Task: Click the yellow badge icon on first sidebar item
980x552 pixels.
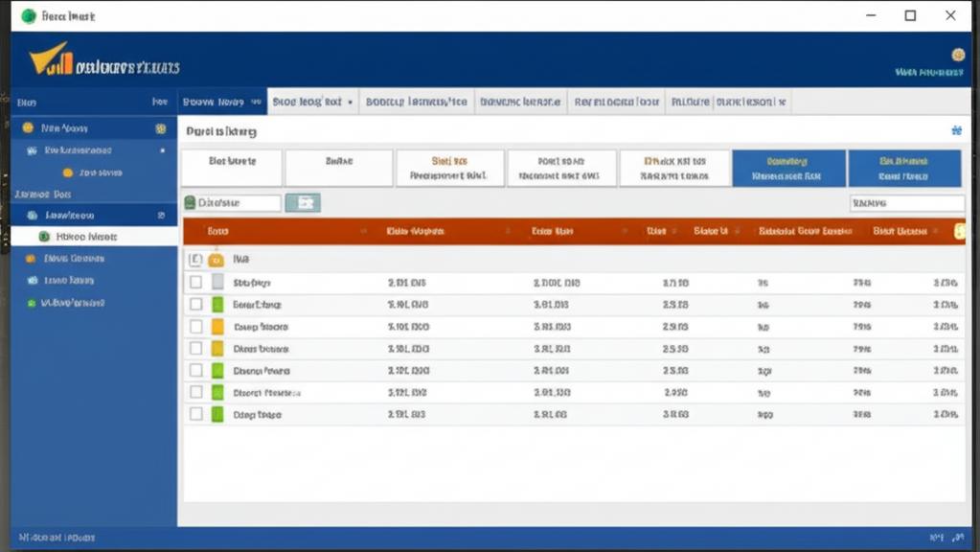Action: click(161, 128)
